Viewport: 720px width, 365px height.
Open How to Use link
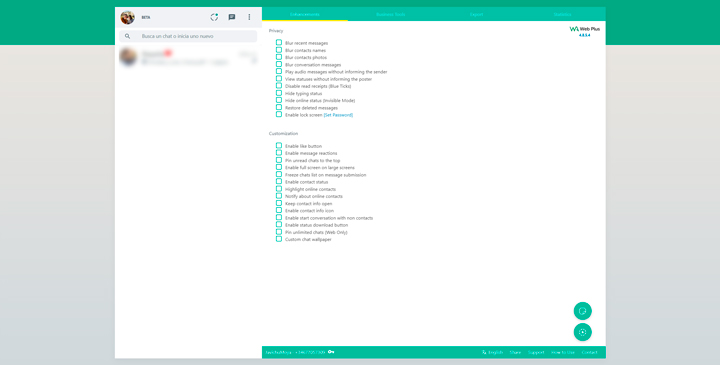563,353
